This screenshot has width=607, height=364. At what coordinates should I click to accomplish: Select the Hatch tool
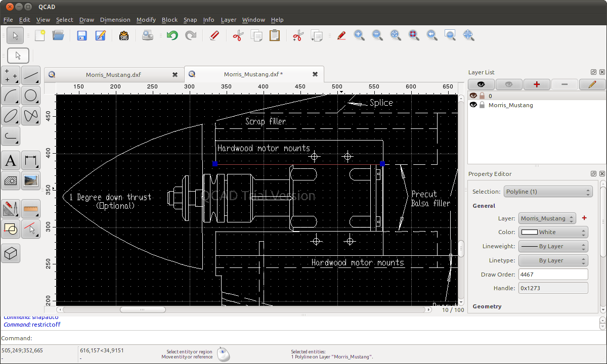point(11,180)
